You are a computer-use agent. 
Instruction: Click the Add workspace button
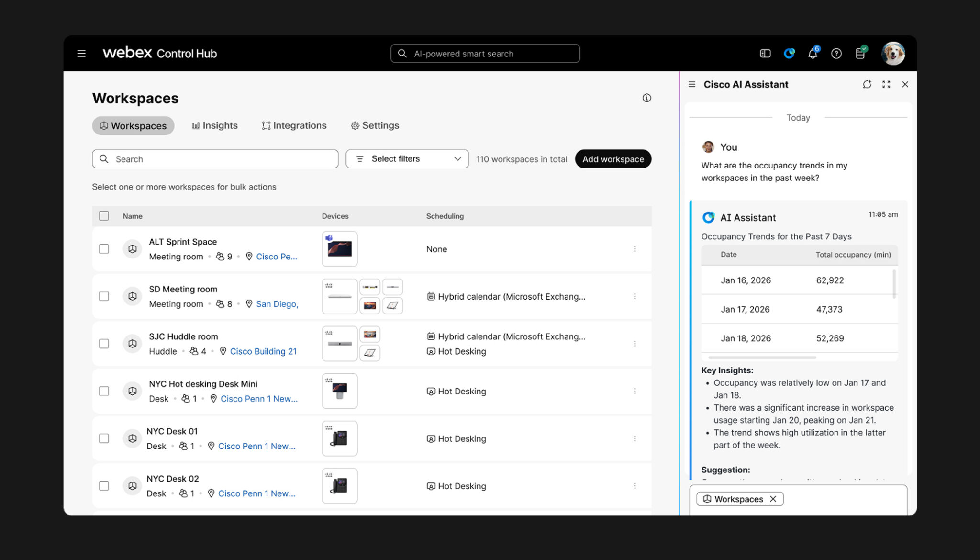(x=613, y=159)
